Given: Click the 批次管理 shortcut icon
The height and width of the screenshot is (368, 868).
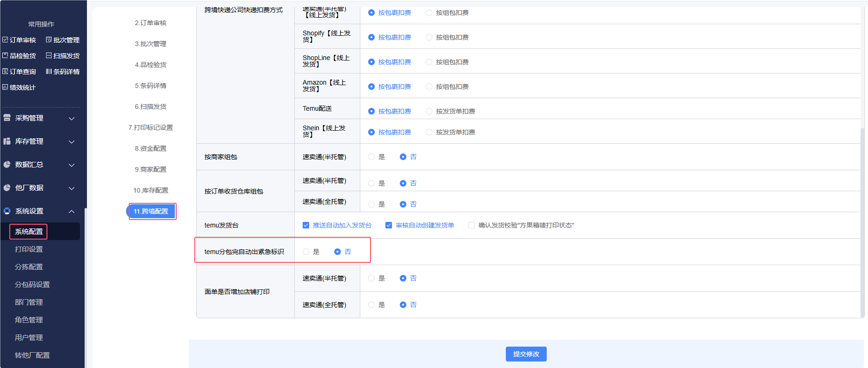Looking at the screenshot, I should pos(49,40).
